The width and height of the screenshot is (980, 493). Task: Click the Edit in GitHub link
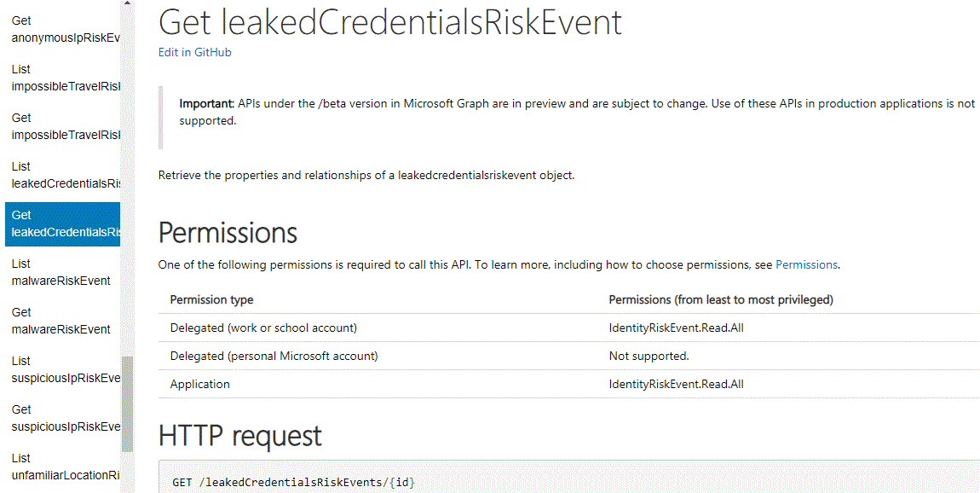[x=194, y=52]
